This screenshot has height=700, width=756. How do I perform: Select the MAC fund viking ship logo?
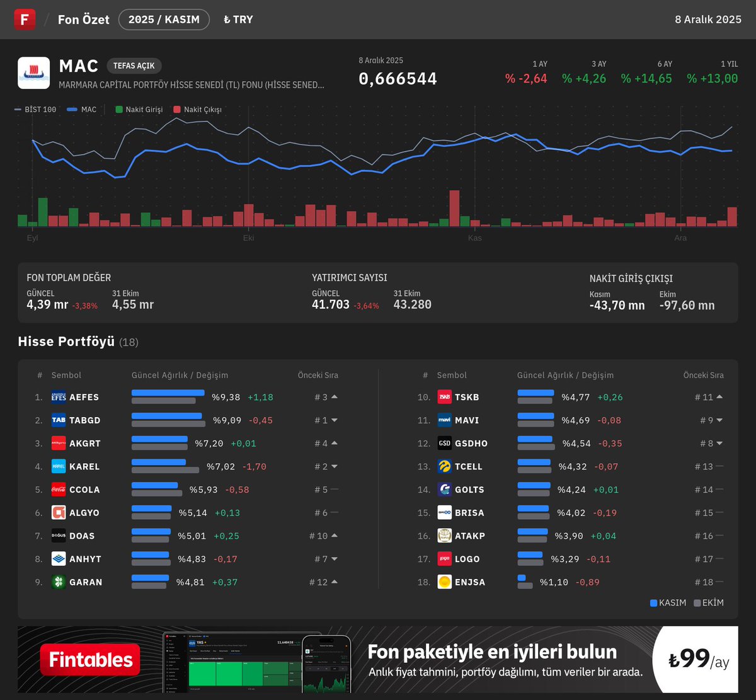(x=33, y=72)
